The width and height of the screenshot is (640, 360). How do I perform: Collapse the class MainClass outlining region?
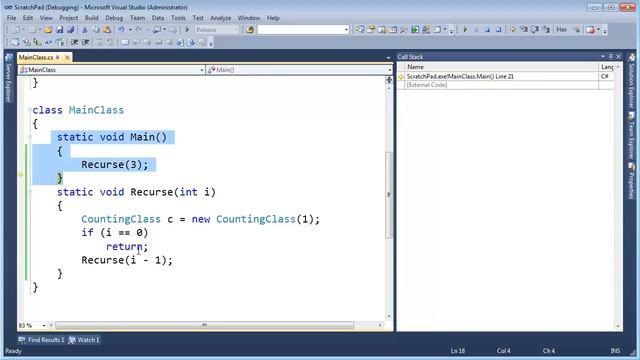pos(29,110)
